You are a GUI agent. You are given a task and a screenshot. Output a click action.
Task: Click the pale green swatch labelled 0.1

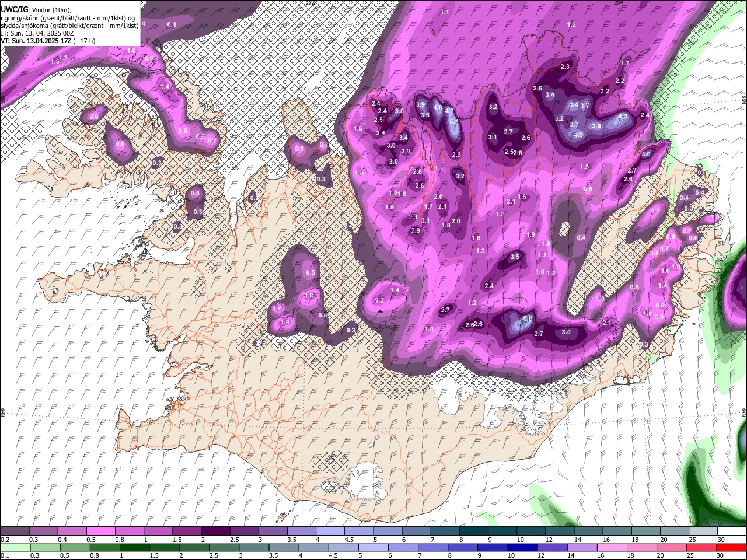pos(15,547)
